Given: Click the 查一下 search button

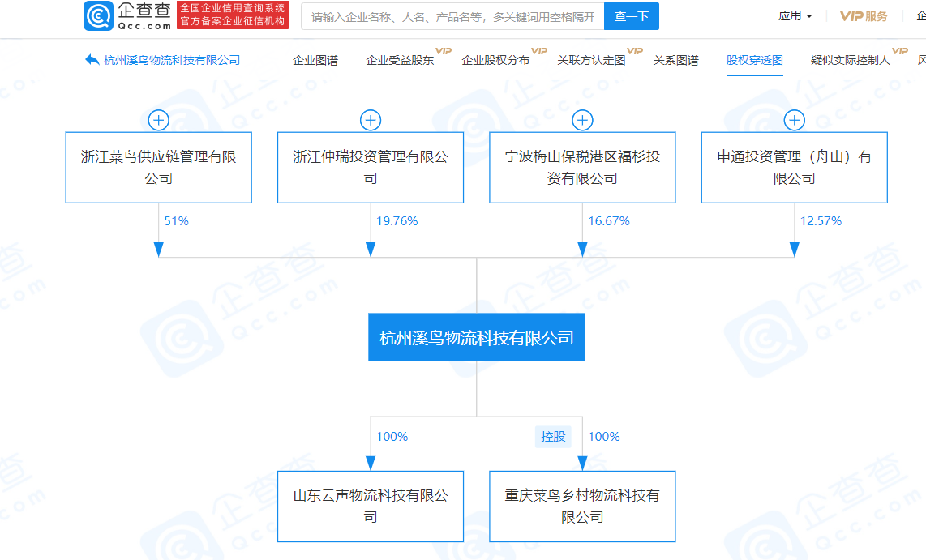Looking at the screenshot, I should point(632,16).
